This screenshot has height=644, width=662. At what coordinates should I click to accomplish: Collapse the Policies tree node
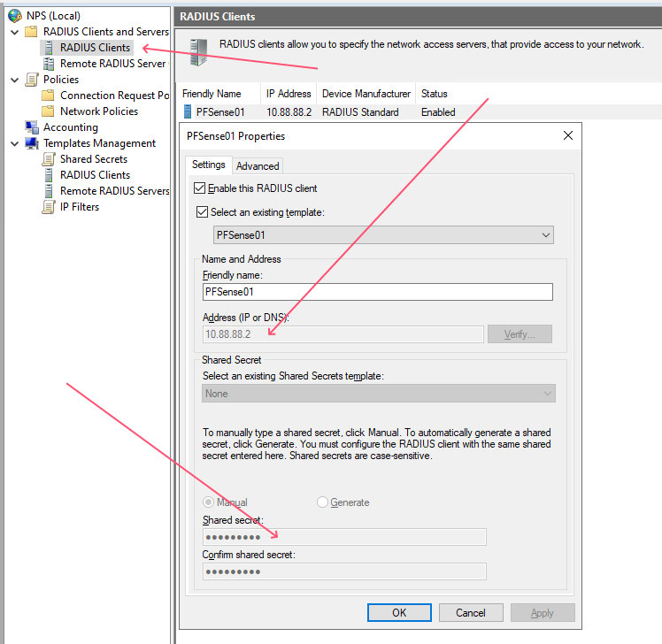click(x=14, y=80)
